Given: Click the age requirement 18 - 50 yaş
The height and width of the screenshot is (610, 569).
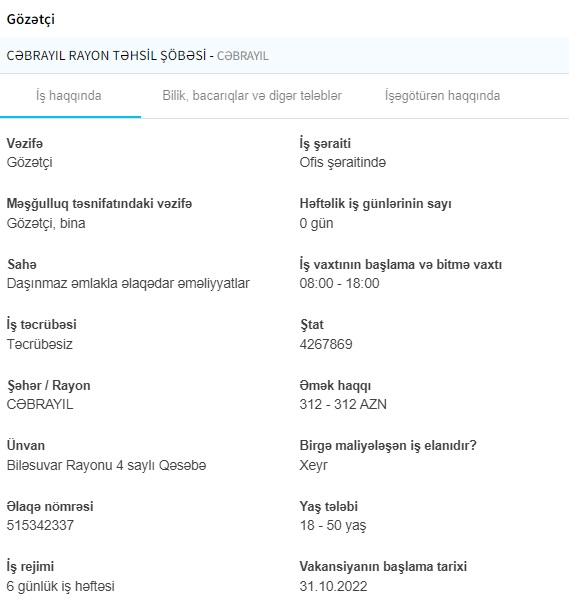Looking at the screenshot, I should [333, 526].
